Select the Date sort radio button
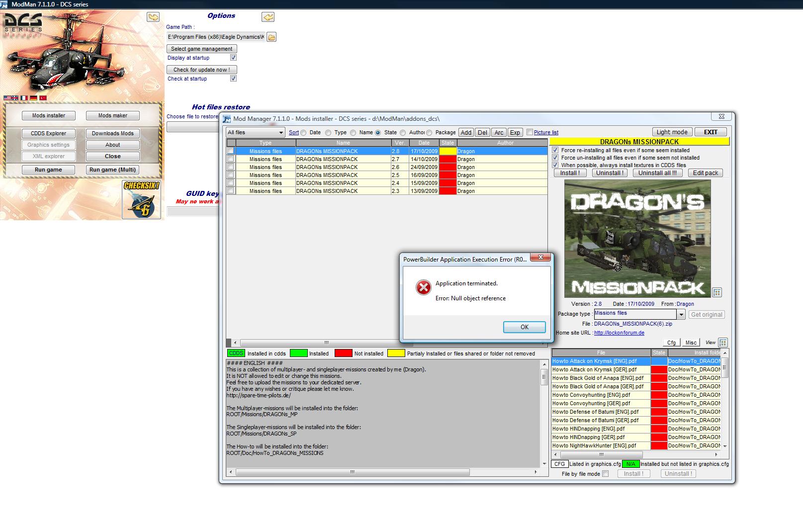This screenshot has height=532, width=803. coord(303,133)
